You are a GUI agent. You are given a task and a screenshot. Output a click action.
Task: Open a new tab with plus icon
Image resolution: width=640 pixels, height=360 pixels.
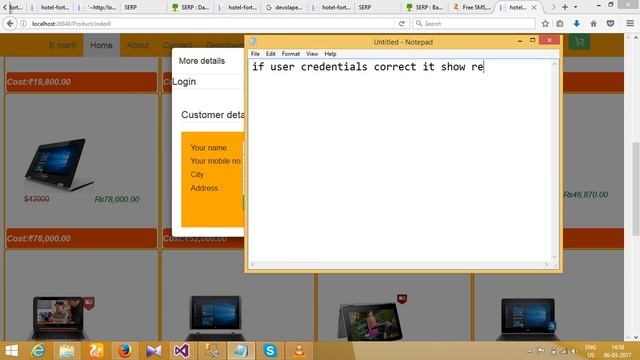coord(565,7)
